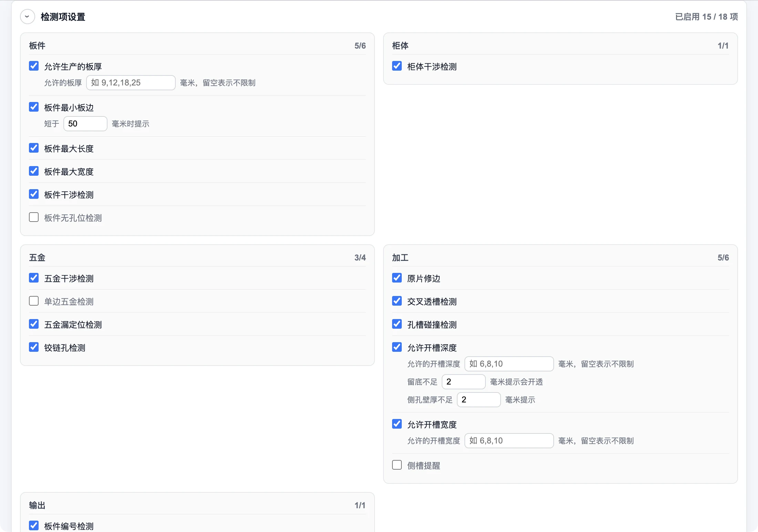Disable 孔槽碰撞检测 checkbox
758x532 pixels.
coord(397,324)
